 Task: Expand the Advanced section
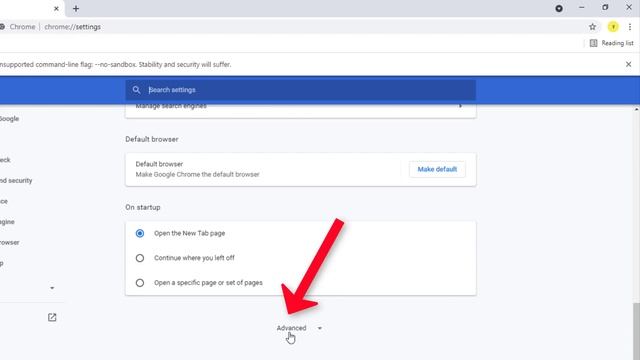[291, 328]
